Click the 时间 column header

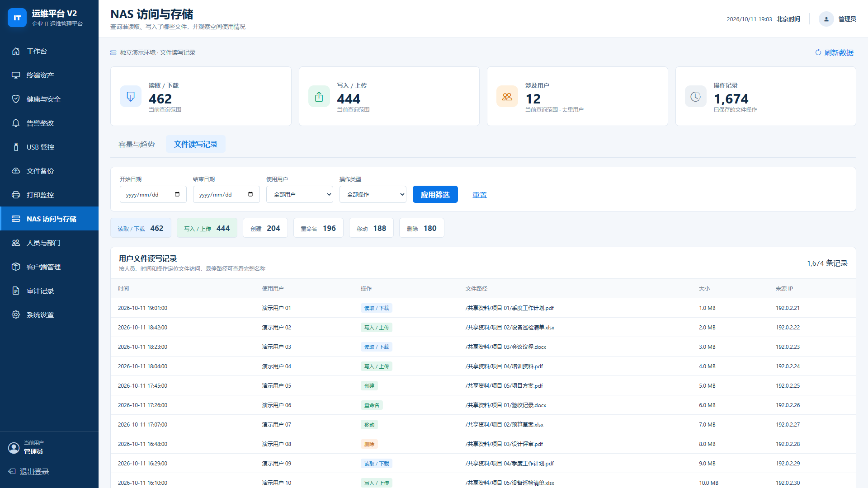(123, 288)
